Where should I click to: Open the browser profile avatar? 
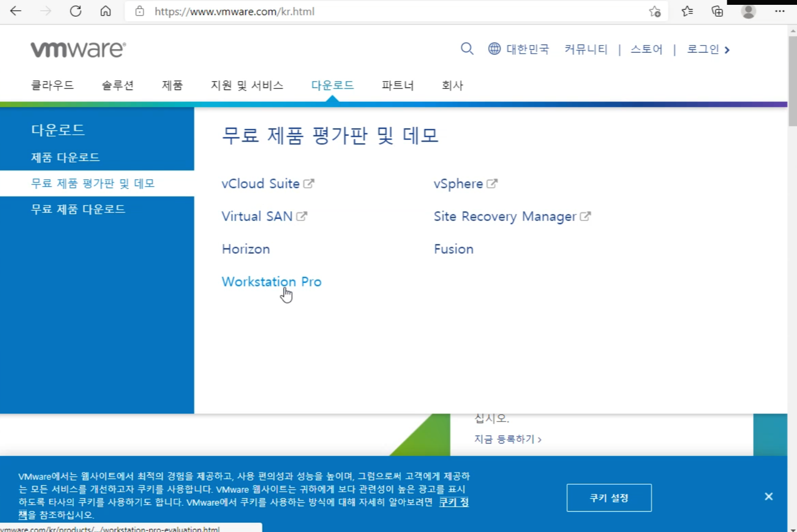click(748, 11)
